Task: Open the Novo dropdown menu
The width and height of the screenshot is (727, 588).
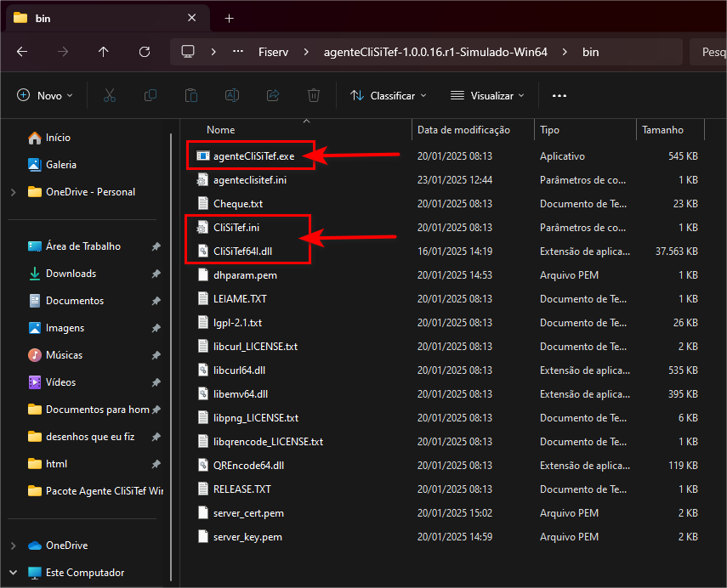Action: pos(45,95)
